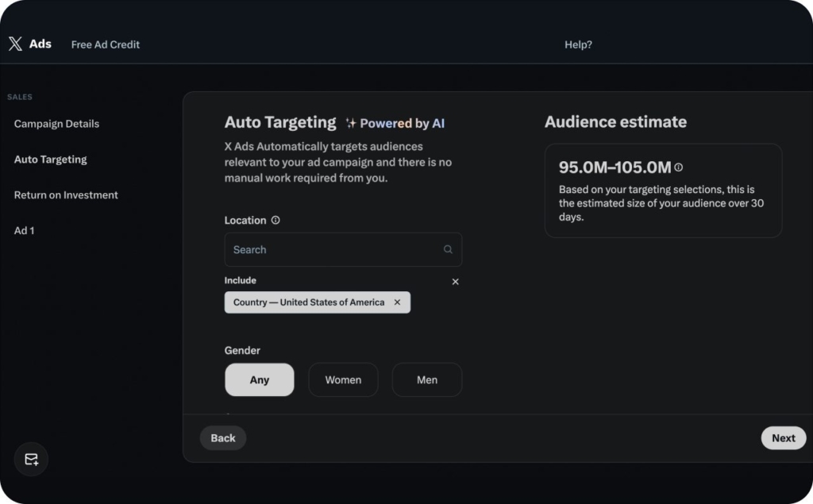Click the sparkle Powered by AI icon

click(x=351, y=123)
